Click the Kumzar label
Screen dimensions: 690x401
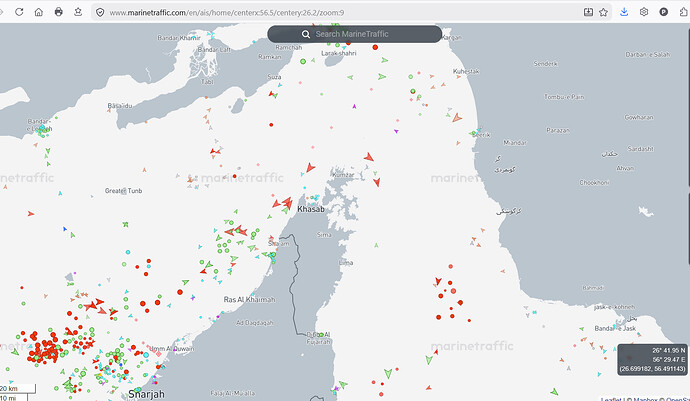(x=343, y=175)
